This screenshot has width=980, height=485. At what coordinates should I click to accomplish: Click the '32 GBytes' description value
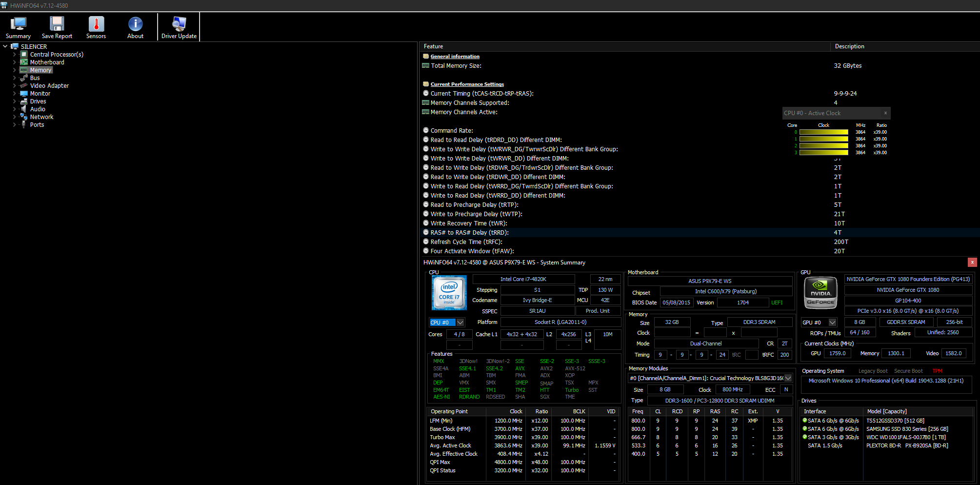click(x=848, y=66)
